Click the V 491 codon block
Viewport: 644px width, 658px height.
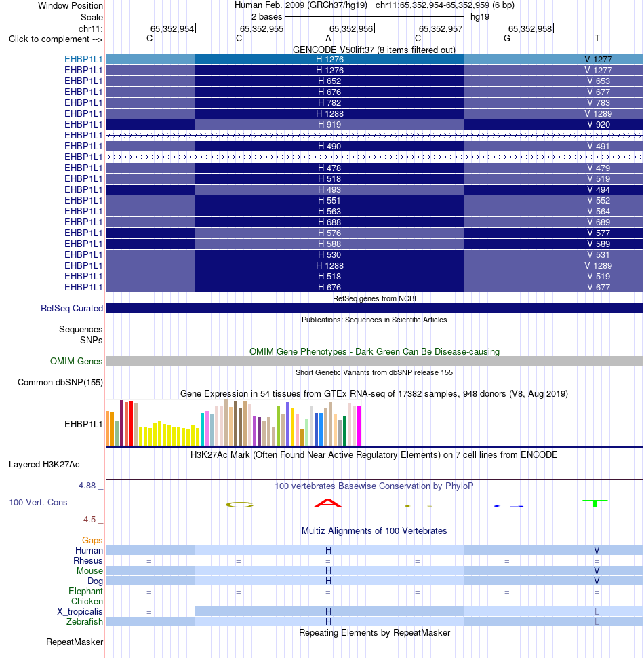[x=554, y=146]
